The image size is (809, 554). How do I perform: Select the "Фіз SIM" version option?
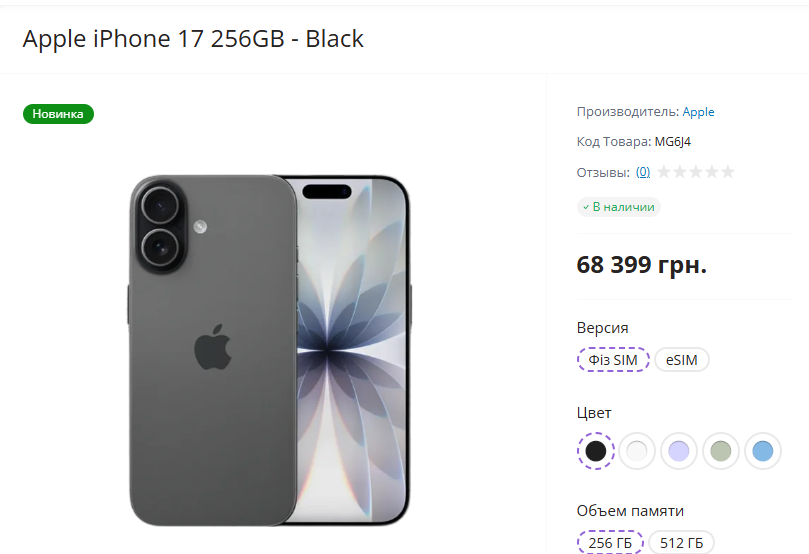613,360
